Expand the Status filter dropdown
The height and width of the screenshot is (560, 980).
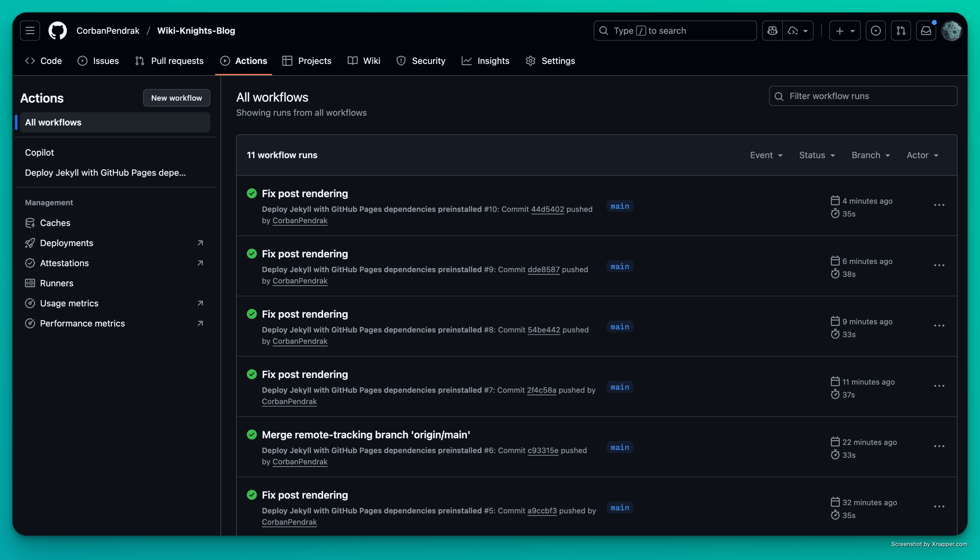click(817, 155)
